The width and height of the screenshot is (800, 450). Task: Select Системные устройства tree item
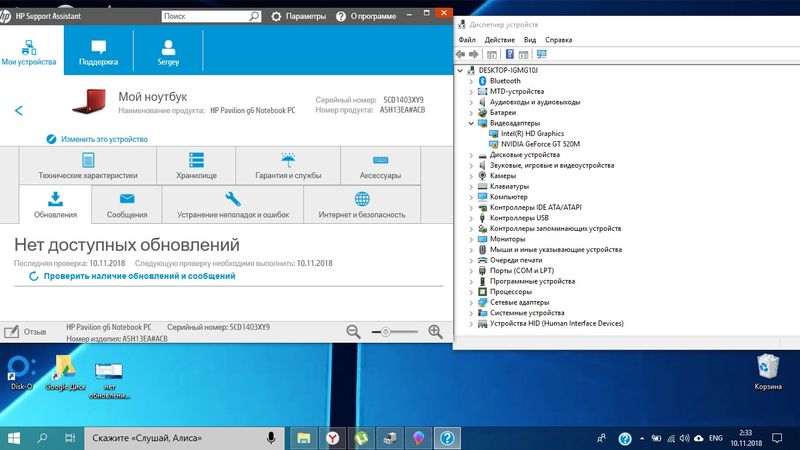[527, 313]
